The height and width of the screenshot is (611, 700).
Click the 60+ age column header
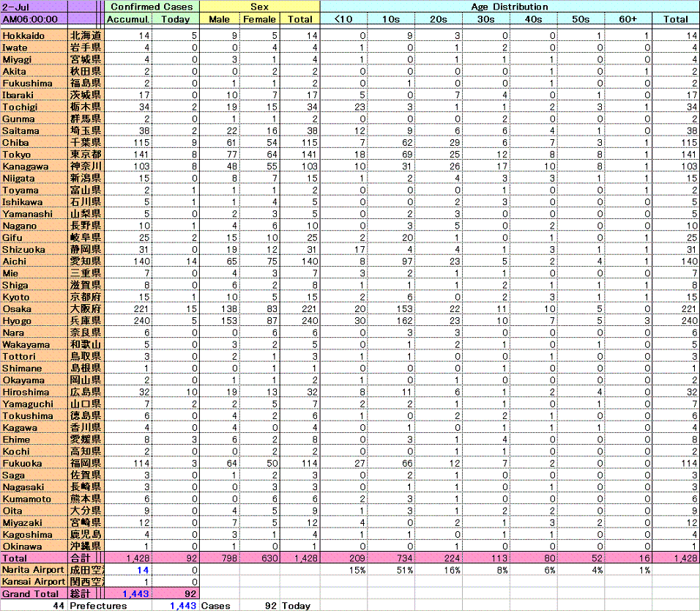click(x=628, y=19)
